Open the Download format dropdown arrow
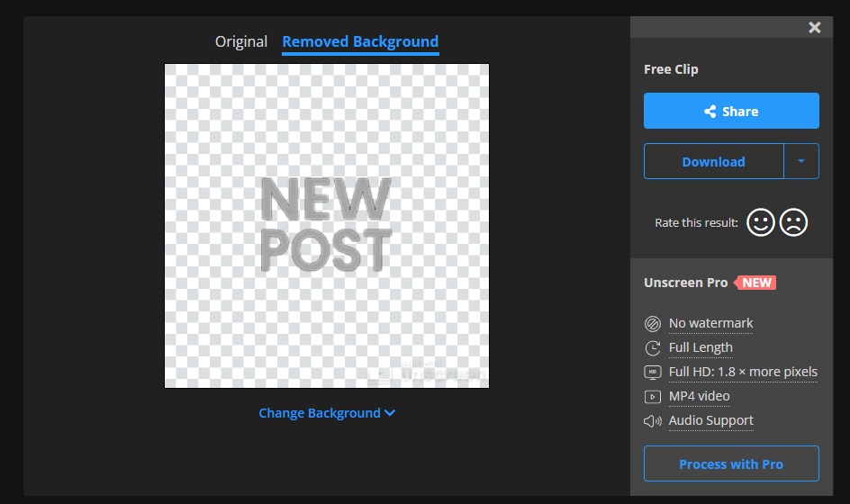The width and height of the screenshot is (850, 504). [801, 161]
